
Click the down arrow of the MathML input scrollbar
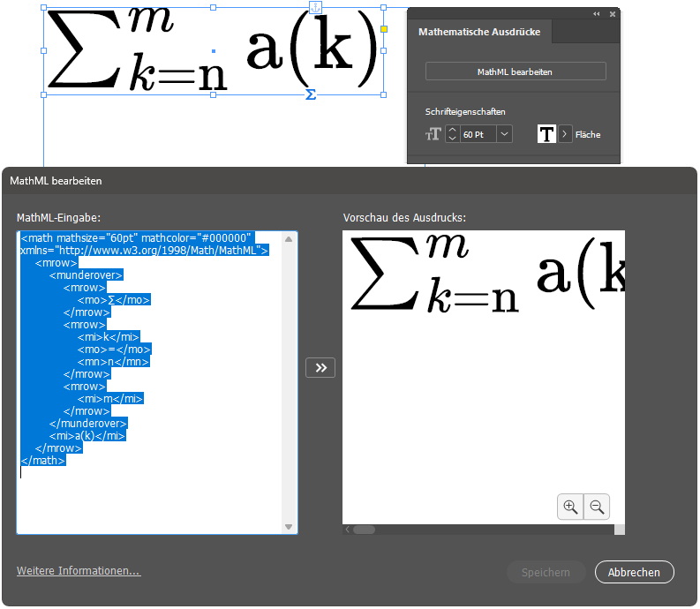(x=289, y=527)
